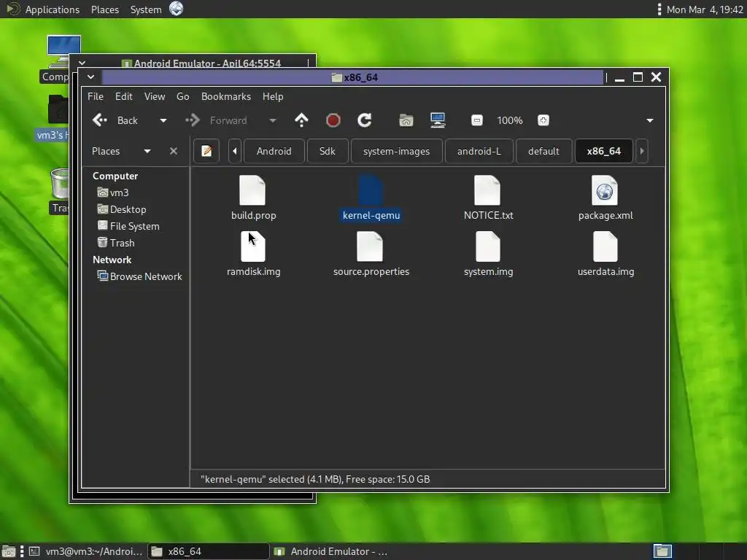Click the x86_64 taskbar entry
Viewport: 747px width, 560px height.
coord(208,551)
